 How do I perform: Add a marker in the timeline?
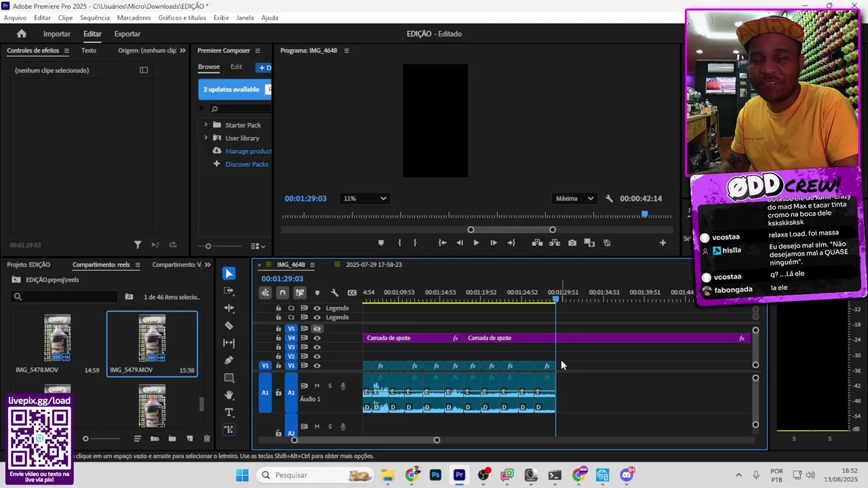click(317, 293)
